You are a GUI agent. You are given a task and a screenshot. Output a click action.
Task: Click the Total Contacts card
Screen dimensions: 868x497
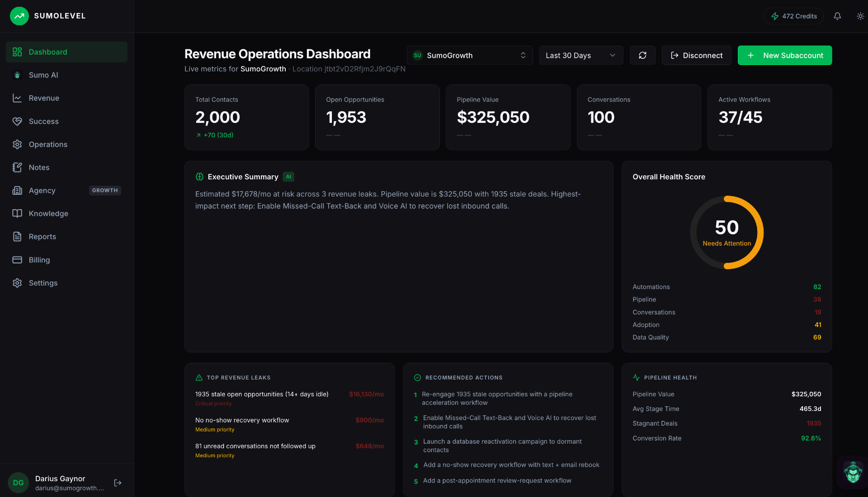(x=246, y=117)
